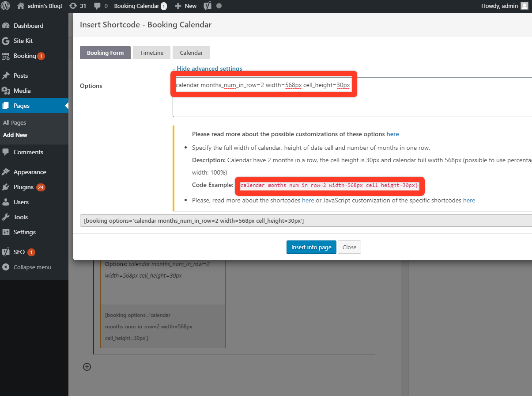Viewport: 532px width, 396px height.
Task: Click the Appearance paintbrush icon
Action: [6, 172]
